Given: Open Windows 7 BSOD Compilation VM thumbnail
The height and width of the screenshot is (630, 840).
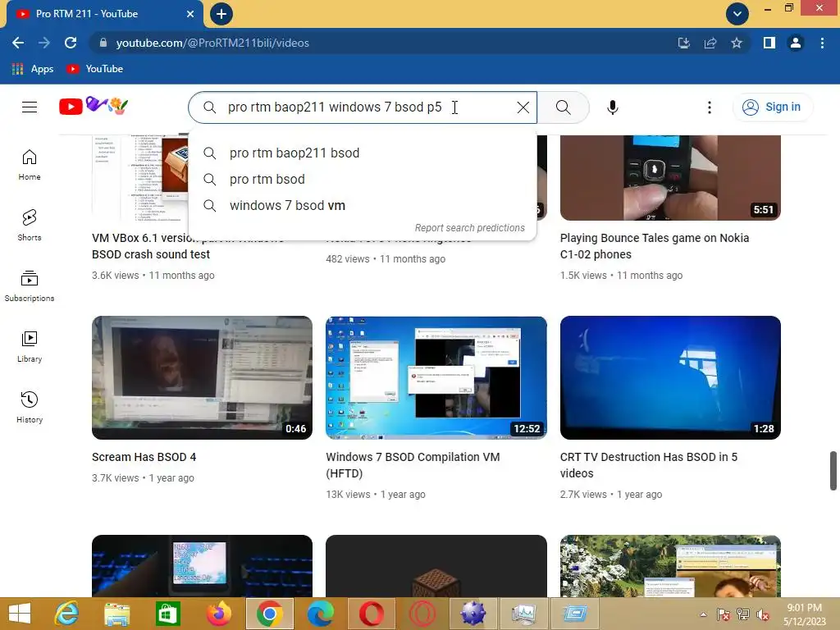Looking at the screenshot, I should [x=436, y=377].
